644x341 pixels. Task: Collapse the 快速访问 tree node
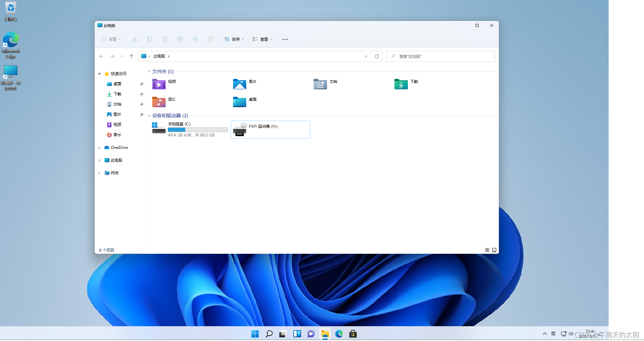[x=99, y=74]
